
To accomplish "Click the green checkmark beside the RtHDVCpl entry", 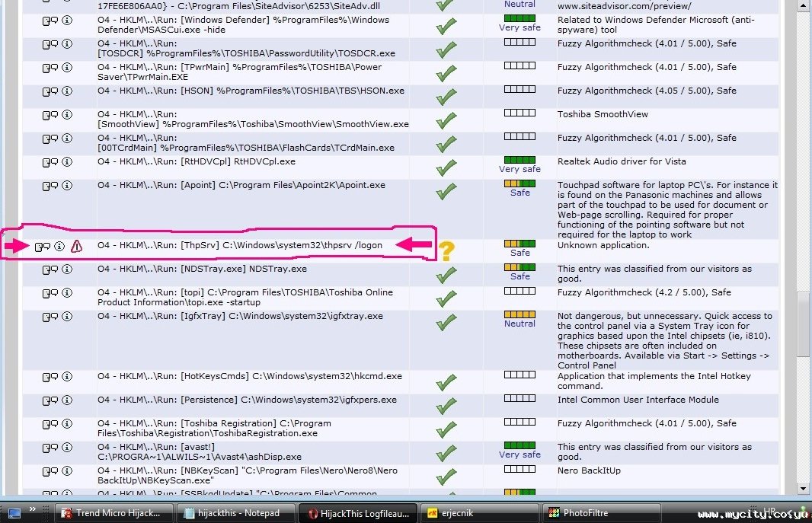I will [446, 167].
